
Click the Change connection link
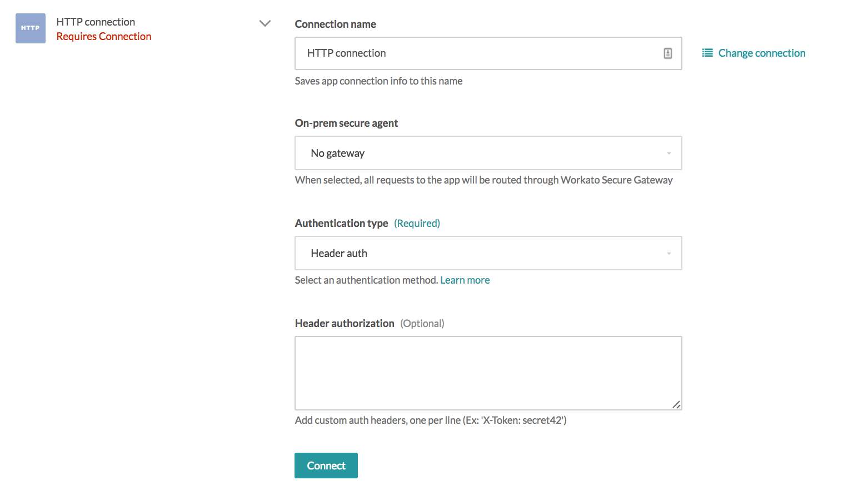[761, 52]
